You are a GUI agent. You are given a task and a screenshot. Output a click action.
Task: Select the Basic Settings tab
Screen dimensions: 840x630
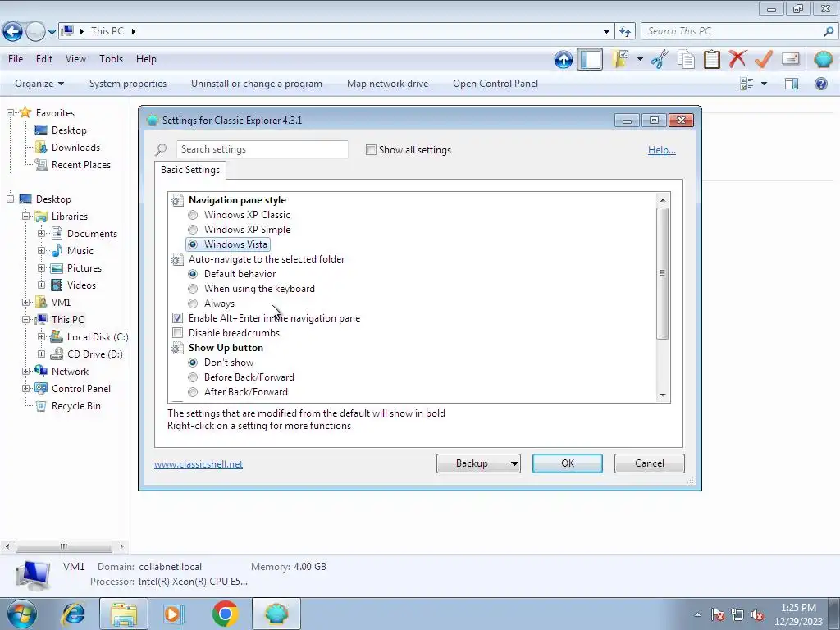click(190, 170)
